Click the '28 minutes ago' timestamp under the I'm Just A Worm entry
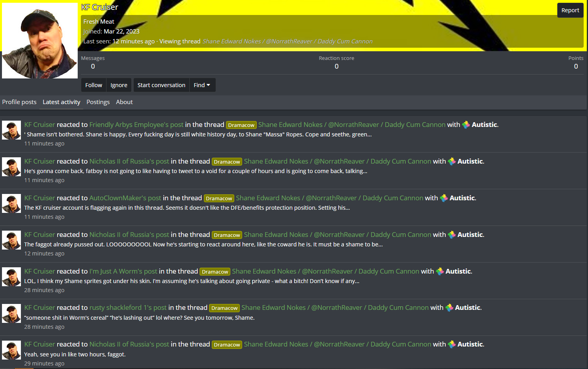 (44, 290)
